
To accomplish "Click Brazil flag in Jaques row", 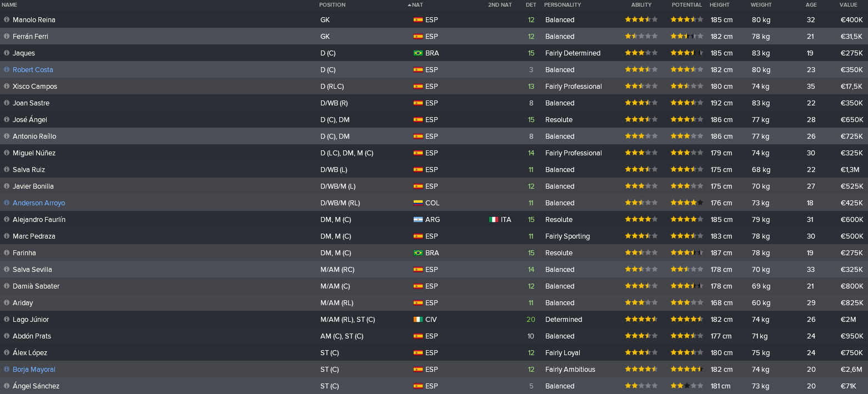I will coord(418,53).
